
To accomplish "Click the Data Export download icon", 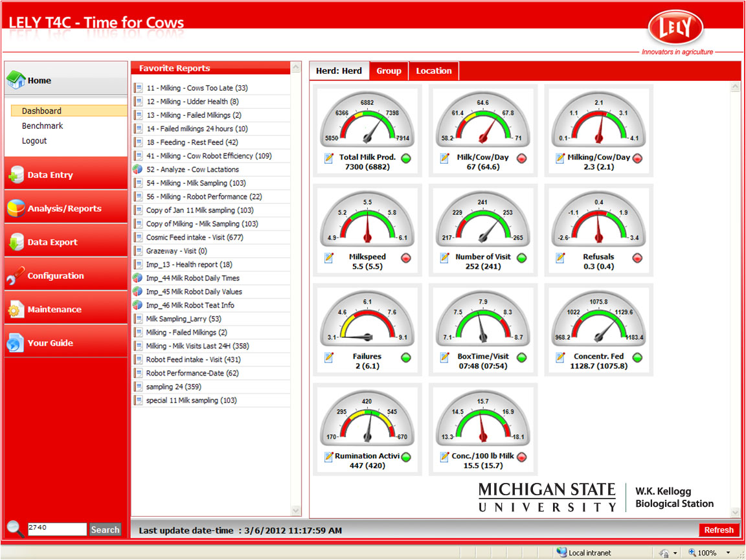I will [x=16, y=241].
